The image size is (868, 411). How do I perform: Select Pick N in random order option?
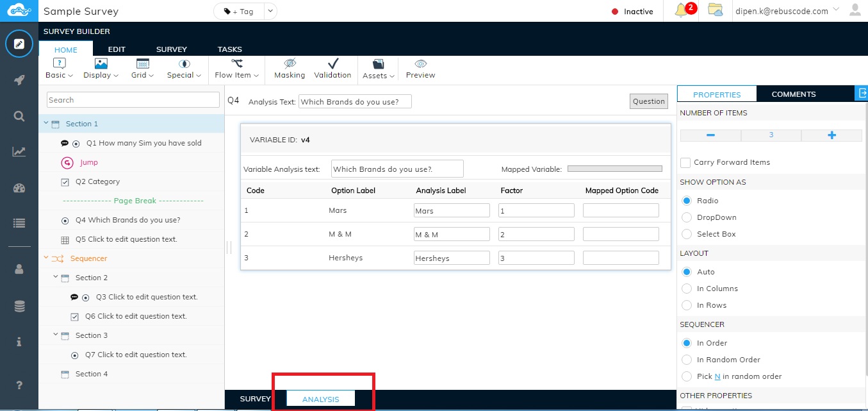(x=687, y=376)
